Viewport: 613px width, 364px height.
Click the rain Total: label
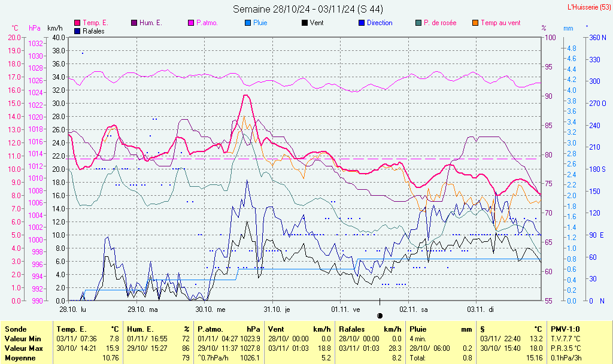pos(418,358)
